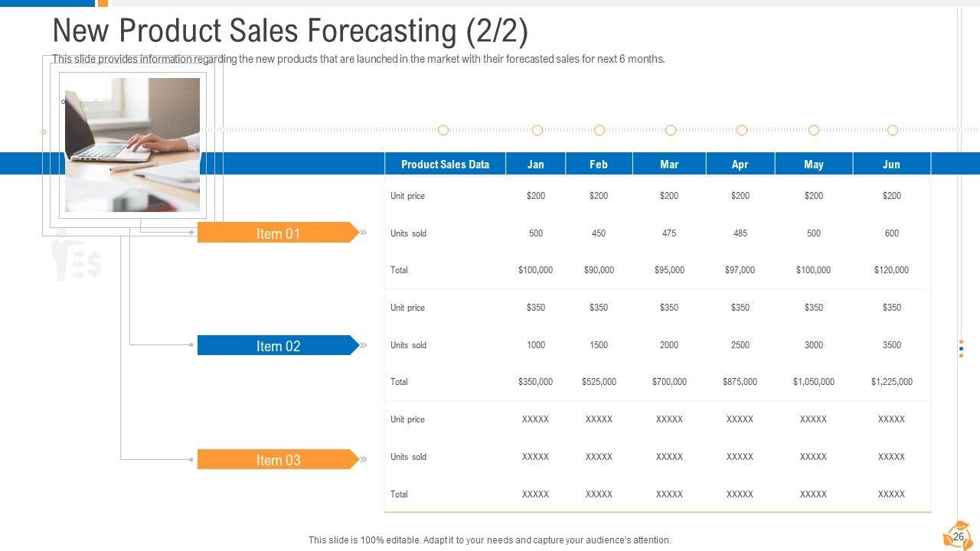The height and width of the screenshot is (551, 980).
Task: Click the timeline circle above Jun
Action: [x=893, y=131]
